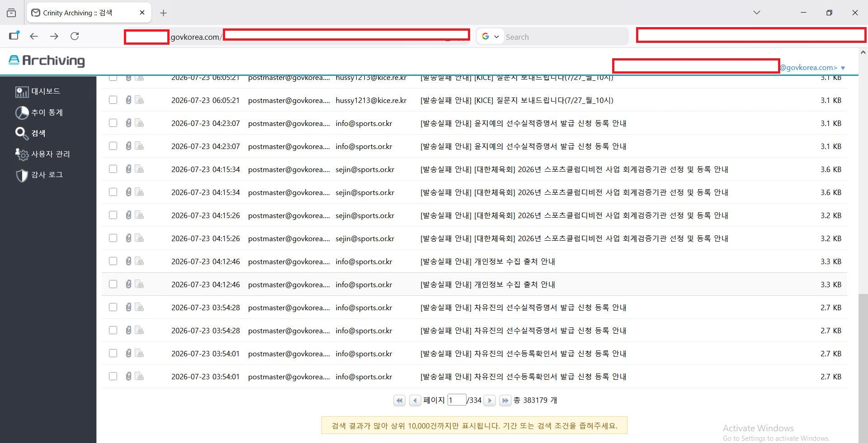This screenshot has width=868, height=443.
Task: Tick checkbox of upper 04:15:34 sejin row
Action: point(113,169)
